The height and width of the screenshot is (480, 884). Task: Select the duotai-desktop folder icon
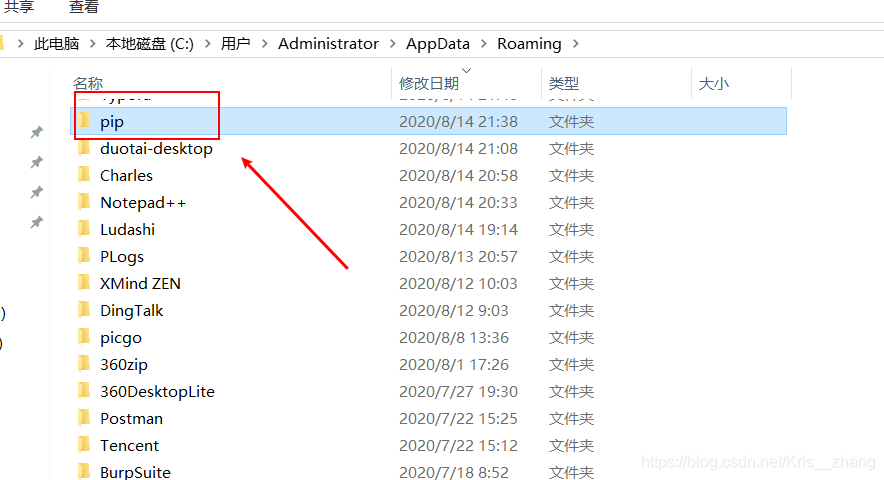(x=85, y=148)
